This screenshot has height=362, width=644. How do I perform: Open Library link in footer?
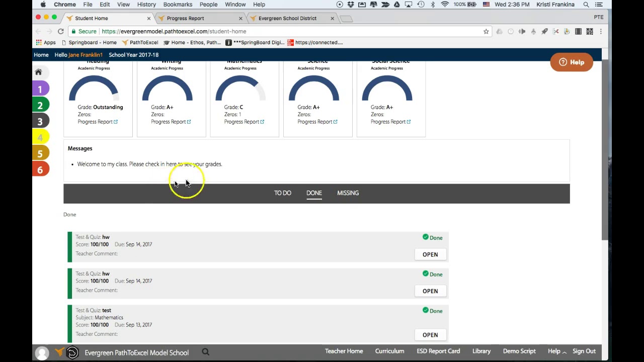point(481,351)
